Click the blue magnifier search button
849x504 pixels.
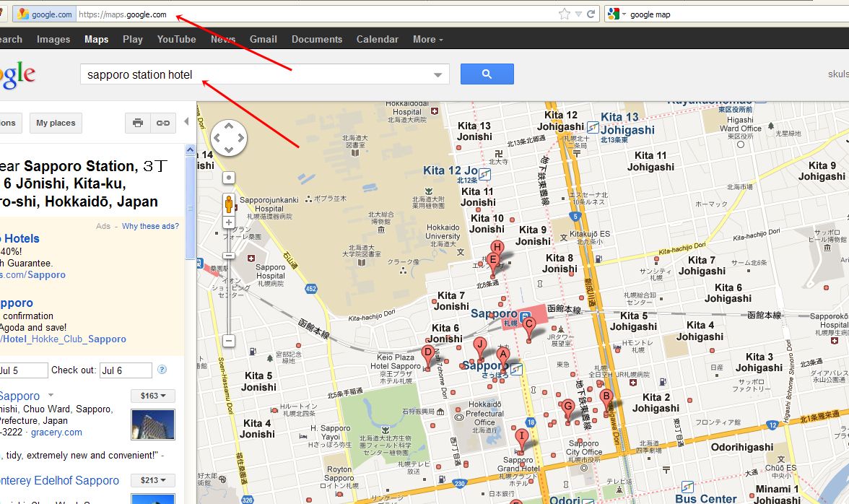487,74
